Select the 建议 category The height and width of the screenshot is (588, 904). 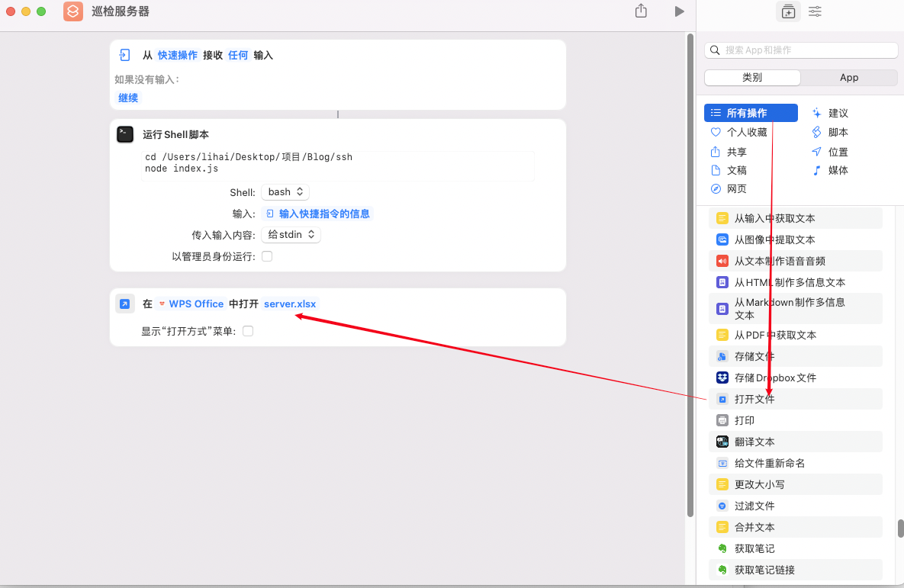click(x=830, y=113)
